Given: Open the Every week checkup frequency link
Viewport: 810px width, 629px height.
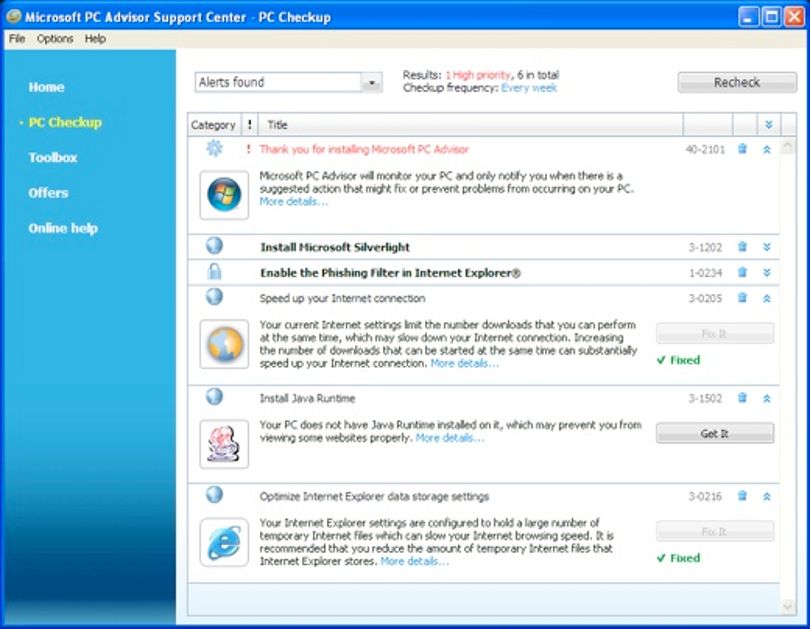Looking at the screenshot, I should [529, 88].
